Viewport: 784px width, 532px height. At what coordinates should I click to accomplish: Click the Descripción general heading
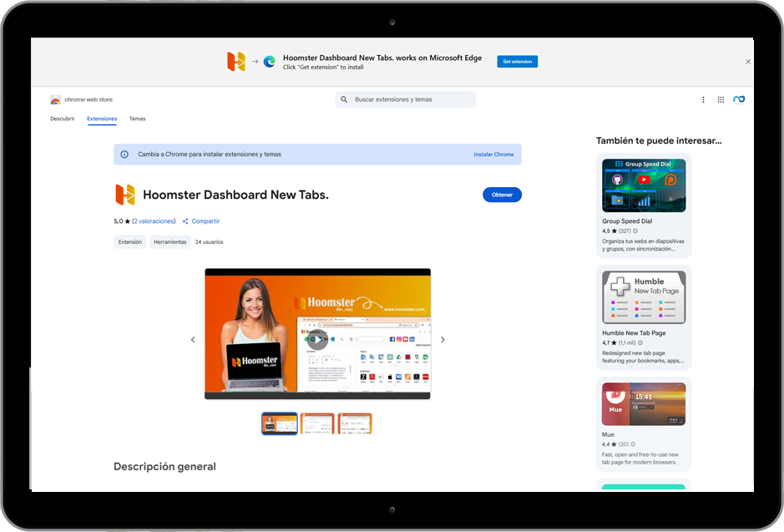(165, 467)
